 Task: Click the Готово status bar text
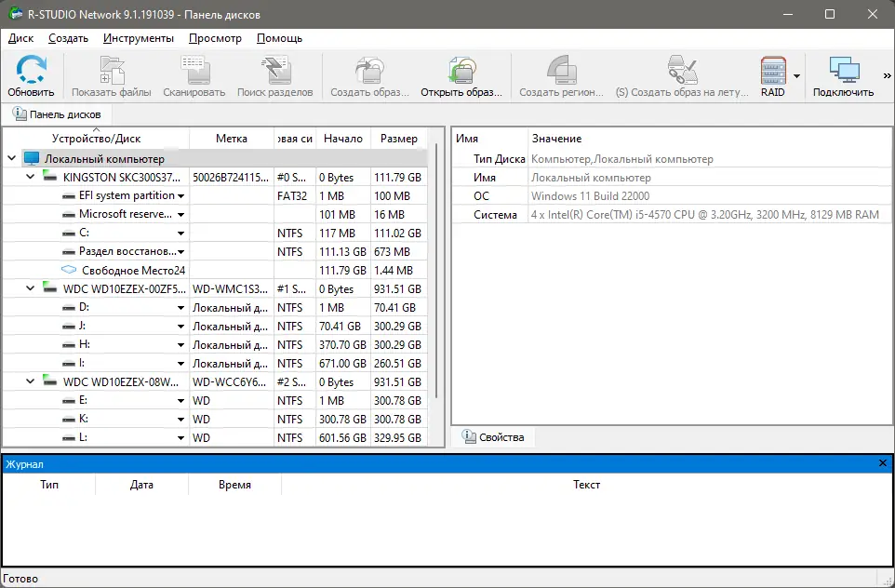(20, 579)
